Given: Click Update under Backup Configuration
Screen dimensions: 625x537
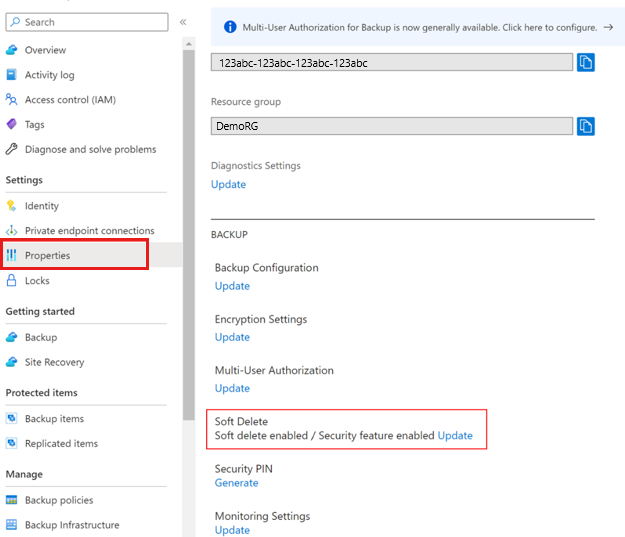Looking at the screenshot, I should 232,286.
